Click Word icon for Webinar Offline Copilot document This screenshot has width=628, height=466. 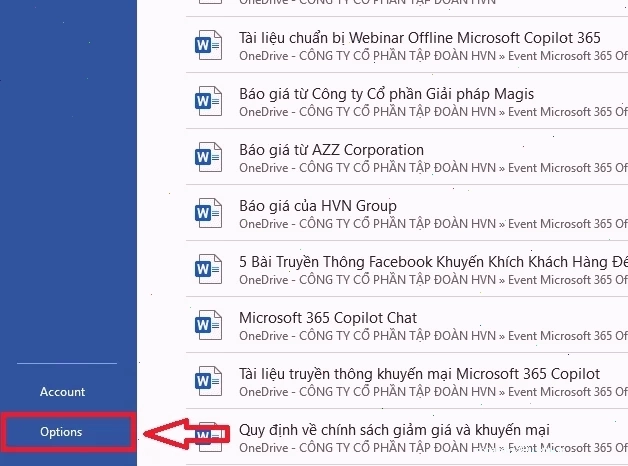coord(208,45)
